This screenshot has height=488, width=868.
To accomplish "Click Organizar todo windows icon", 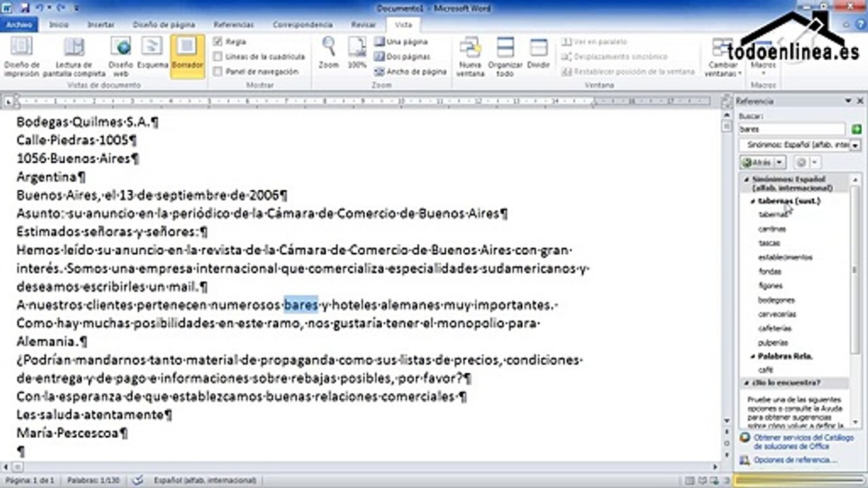I will pyautogui.click(x=505, y=57).
